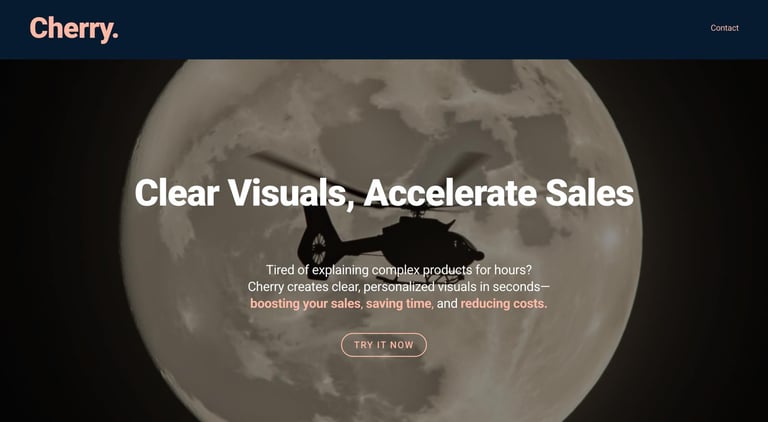Click the word "Clear" in the headline
The image size is (768, 422).
coord(177,192)
